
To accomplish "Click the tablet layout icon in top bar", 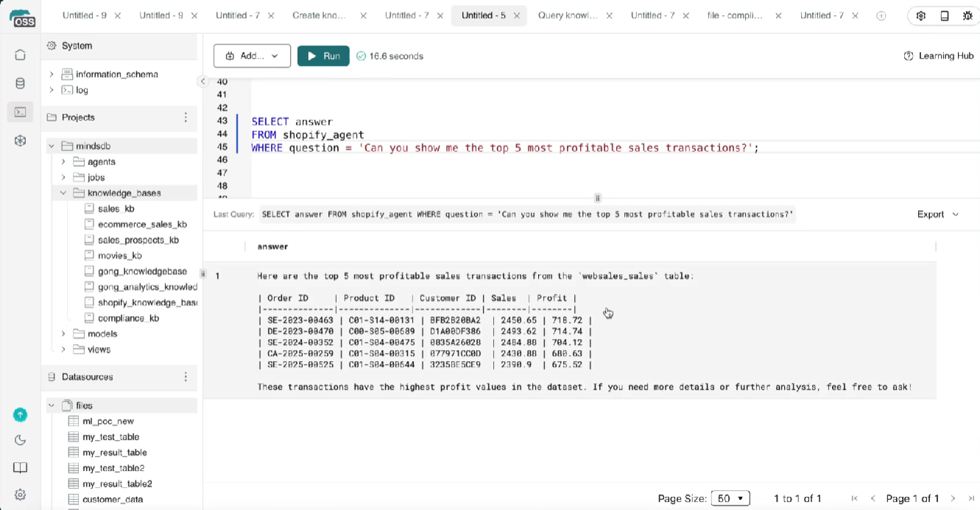I will point(945,15).
